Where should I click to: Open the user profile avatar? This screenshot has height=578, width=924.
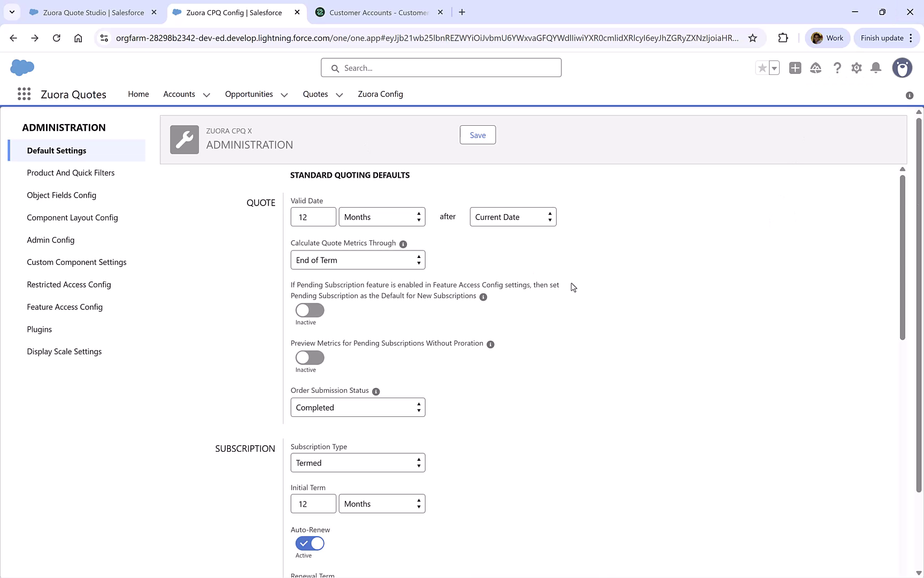[902, 68]
